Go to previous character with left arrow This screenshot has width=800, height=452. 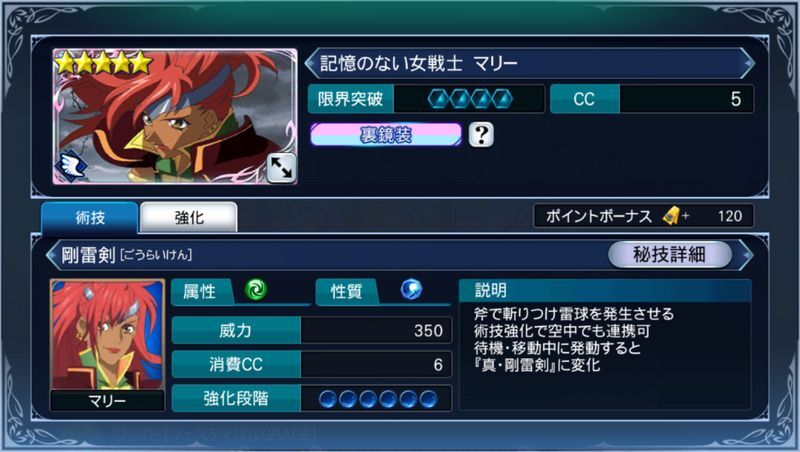311,63
